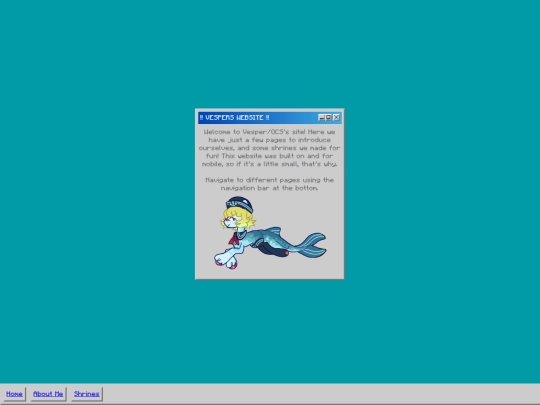540x405 pixels.
Task: Minimize the Vespers Website window
Action: coord(321,117)
